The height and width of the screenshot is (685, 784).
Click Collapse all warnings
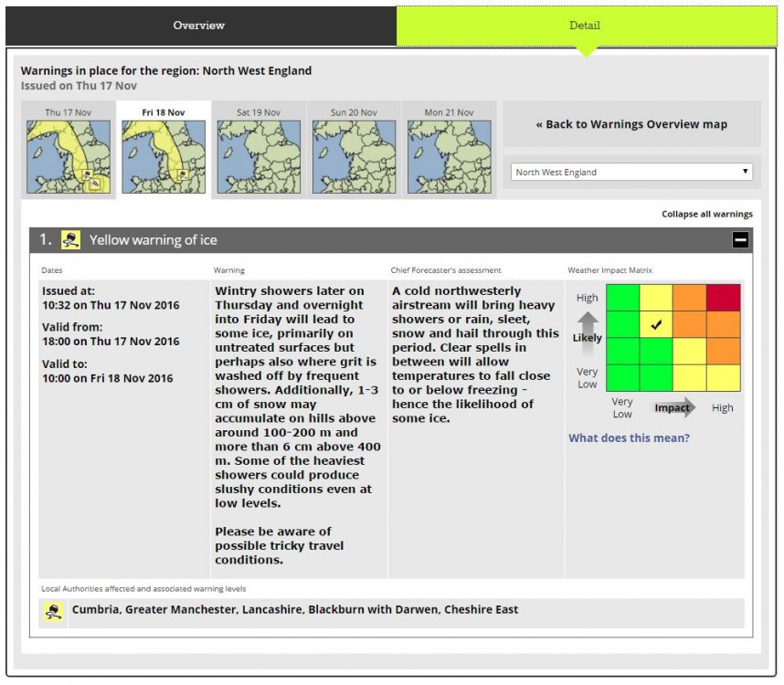(706, 214)
